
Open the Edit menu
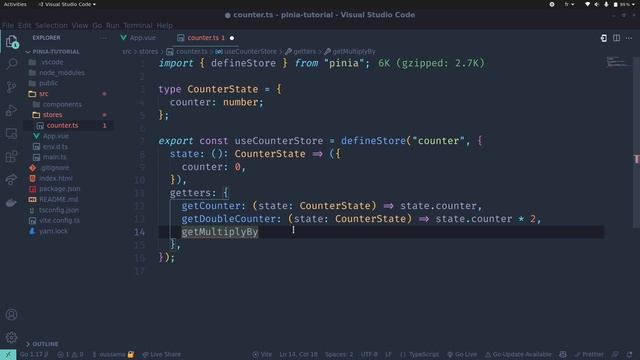(24, 25)
